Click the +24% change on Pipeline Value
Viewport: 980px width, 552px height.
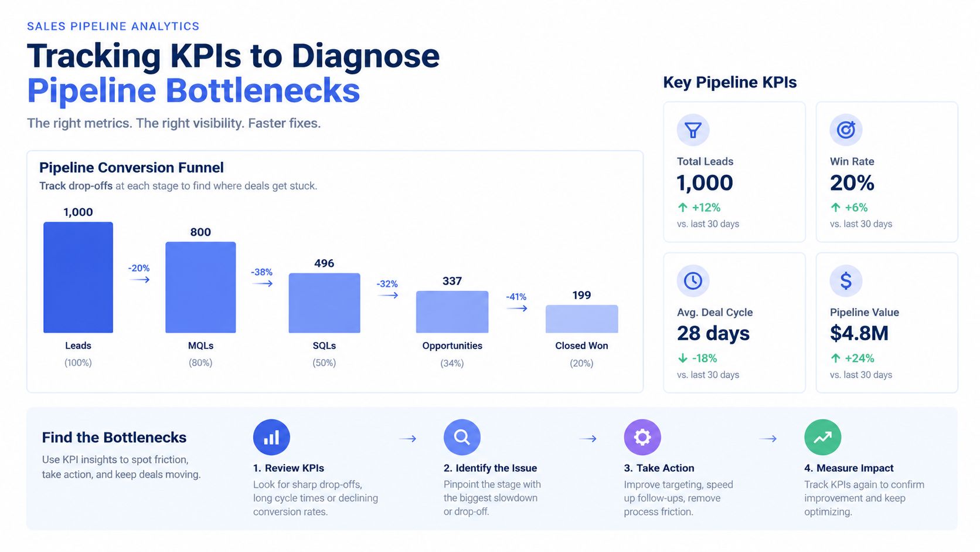(x=859, y=358)
